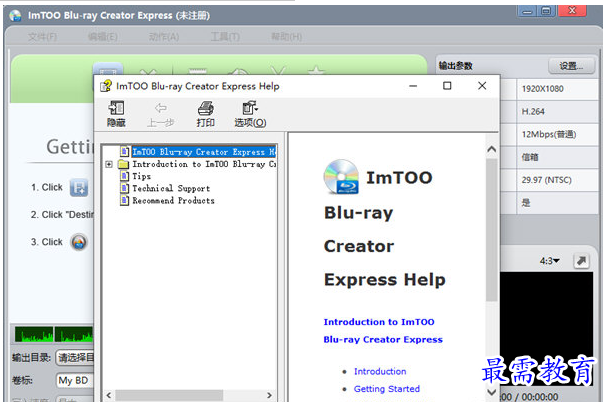This screenshot has width=603, height=402.
Task: Click the main window app globe icon
Action: point(15,15)
